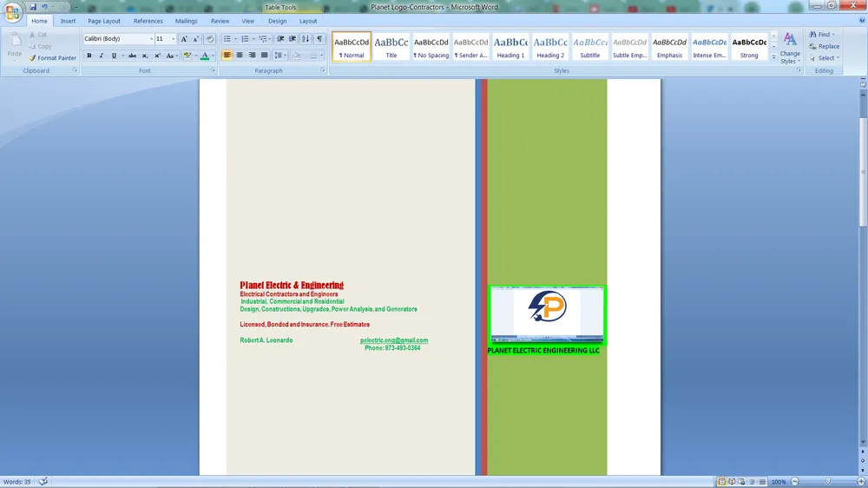Apply strikethrough formatting
868x488 pixels.
[132, 56]
